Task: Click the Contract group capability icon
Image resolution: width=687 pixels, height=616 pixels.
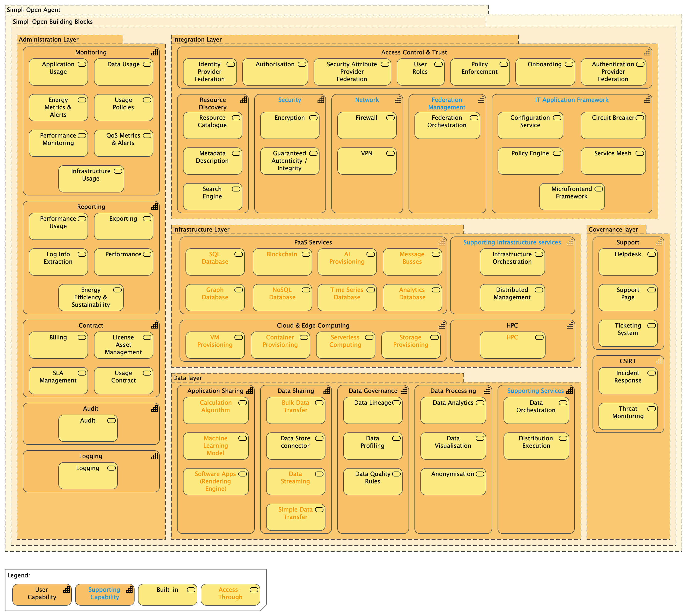Action: click(x=155, y=326)
